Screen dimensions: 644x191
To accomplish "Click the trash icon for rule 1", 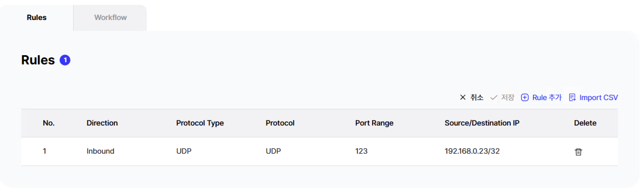I will tap(578, 152).
